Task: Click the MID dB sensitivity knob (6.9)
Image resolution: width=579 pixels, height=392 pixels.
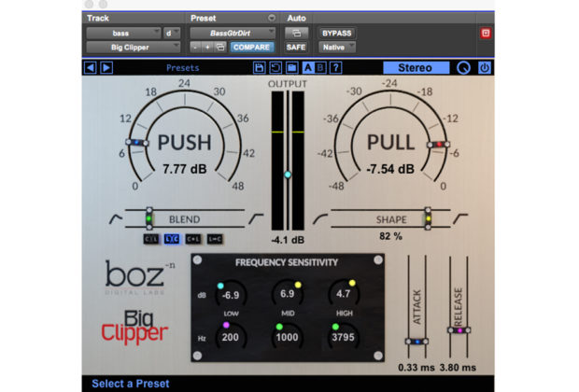Action: (x=288, y=294)
